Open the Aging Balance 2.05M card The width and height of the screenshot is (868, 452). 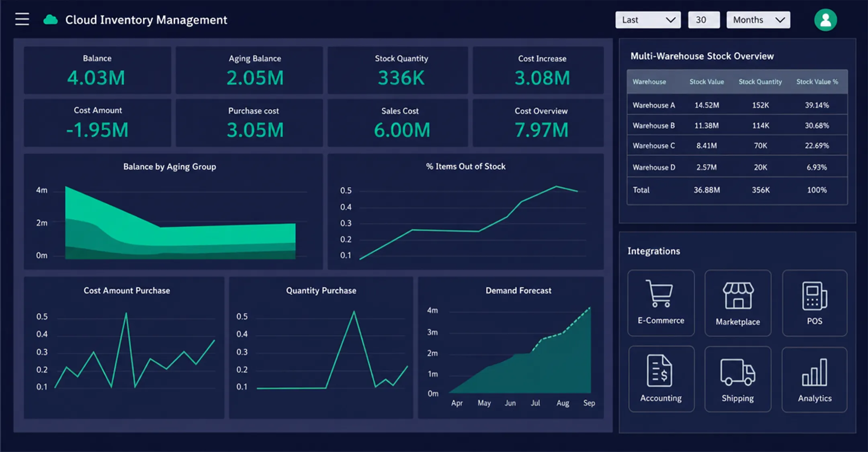point(249,70)
